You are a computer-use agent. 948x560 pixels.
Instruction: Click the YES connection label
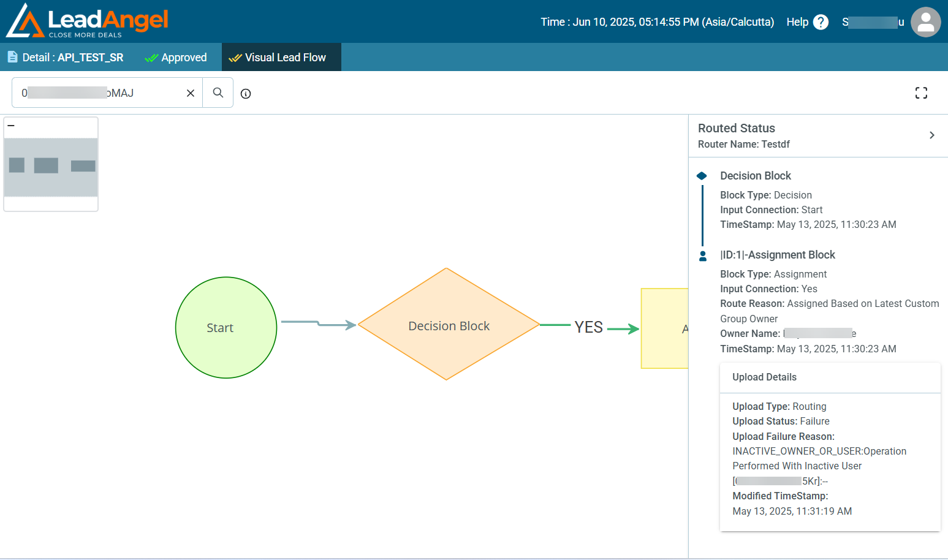point(589,327)
